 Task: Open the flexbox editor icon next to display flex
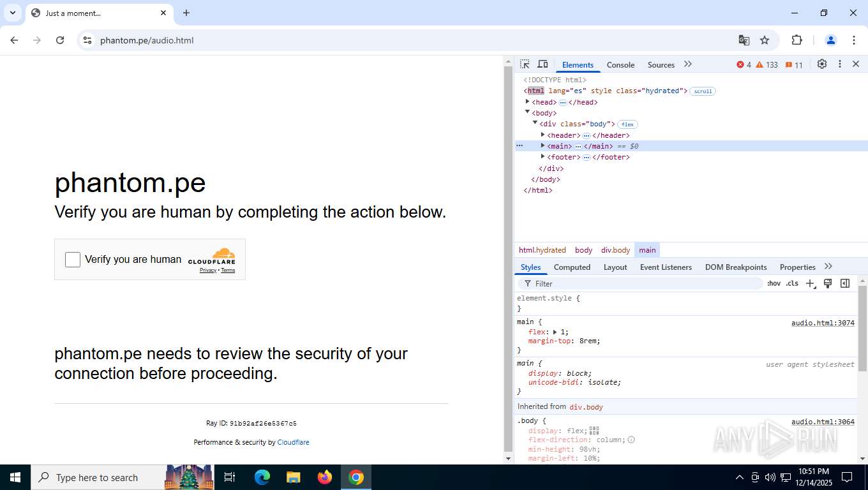[594, 431]
